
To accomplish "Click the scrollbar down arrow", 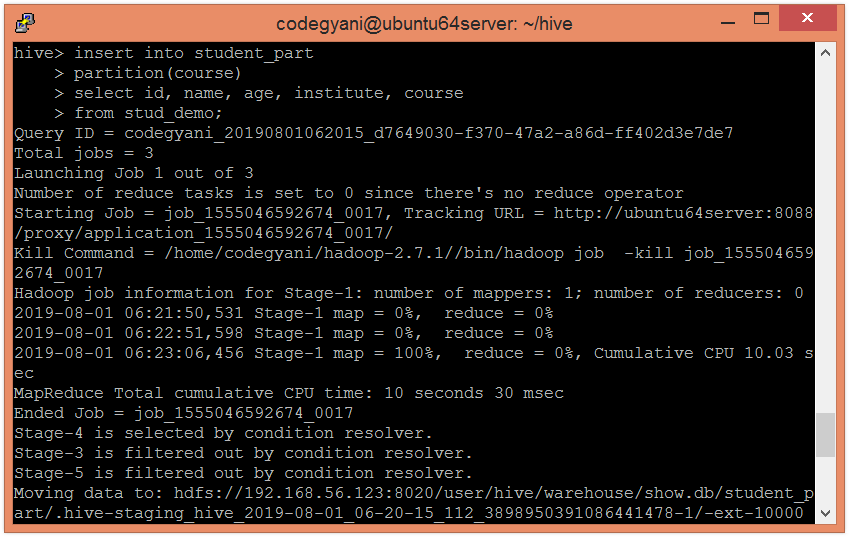I will point(825,512).
